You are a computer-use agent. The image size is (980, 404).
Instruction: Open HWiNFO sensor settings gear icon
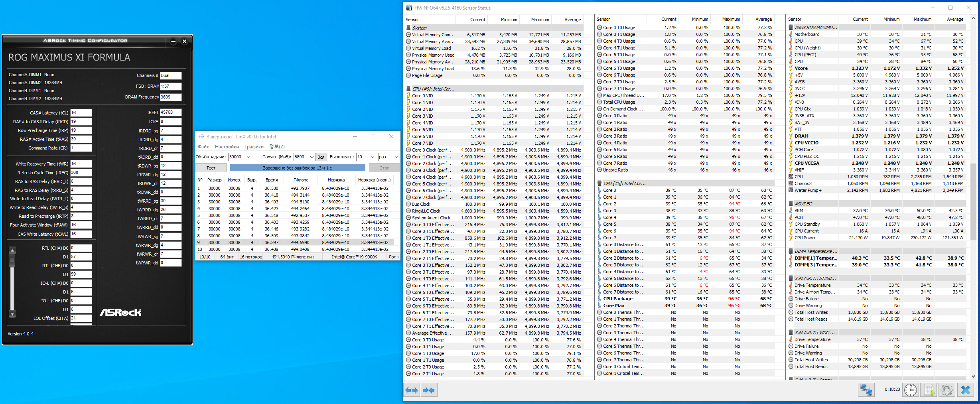tap(947, 390)
